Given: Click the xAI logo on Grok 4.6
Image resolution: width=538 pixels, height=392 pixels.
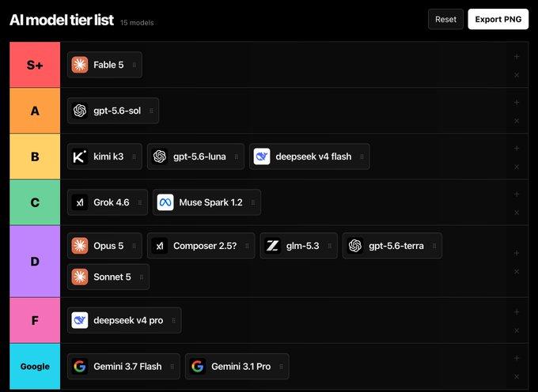Looking at the screenshot, I should [x=80, y=202].
